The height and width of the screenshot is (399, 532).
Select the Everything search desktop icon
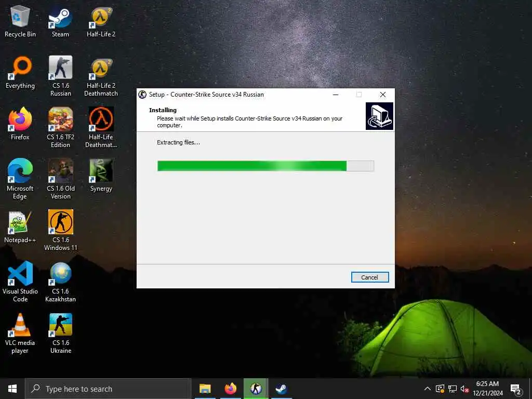click(x=20, y=73)
